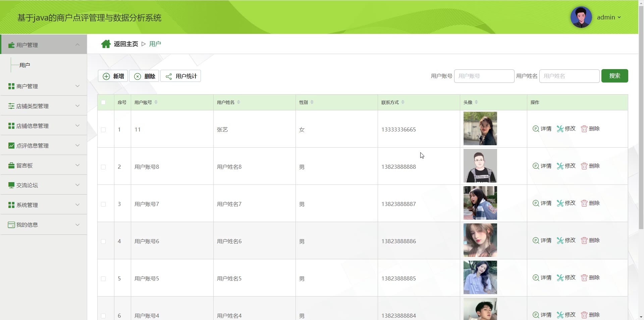The width and height of the screenshot is (644, 320).
Task: Click the 留言板 briefcase icon in sidebar
Action: tap(11, 166)
